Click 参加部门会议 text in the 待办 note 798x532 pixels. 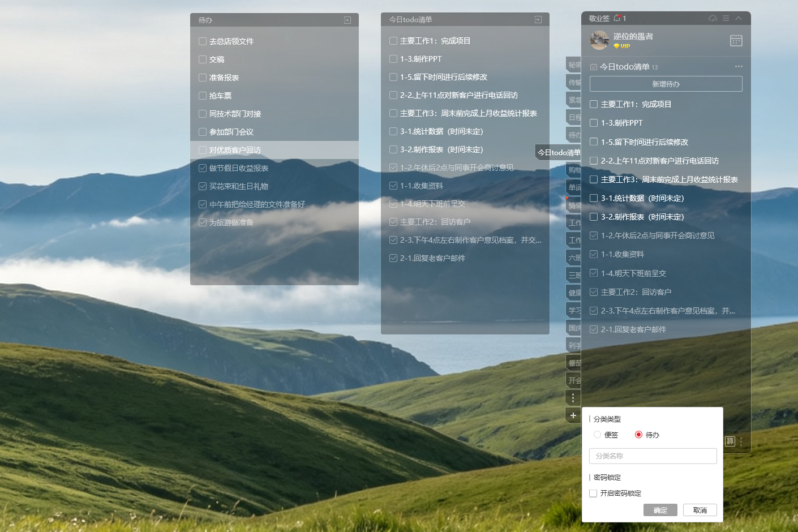(231, 132)
